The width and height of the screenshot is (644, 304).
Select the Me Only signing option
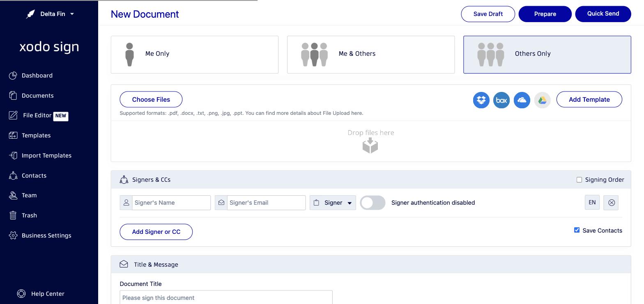pyautogui.click(x=195, y=55)
